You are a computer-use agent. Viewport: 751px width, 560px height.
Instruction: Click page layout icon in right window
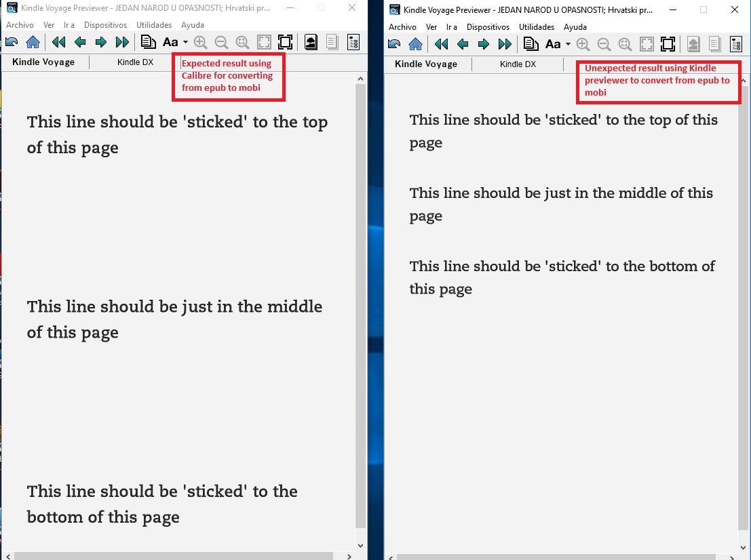[x=714, y=45]
